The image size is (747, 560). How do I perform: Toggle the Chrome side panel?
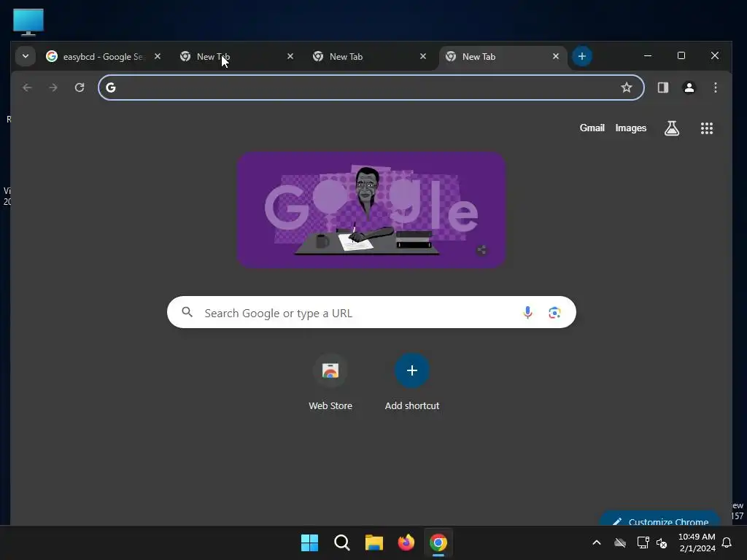tap(662, 87)
